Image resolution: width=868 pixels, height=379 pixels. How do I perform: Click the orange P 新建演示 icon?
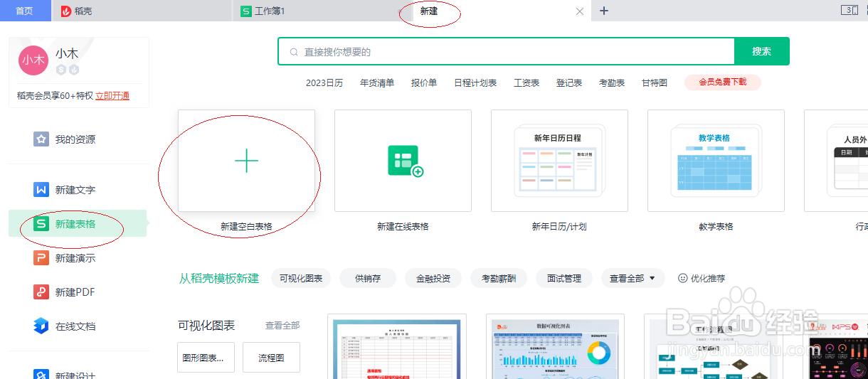(41, 258)
